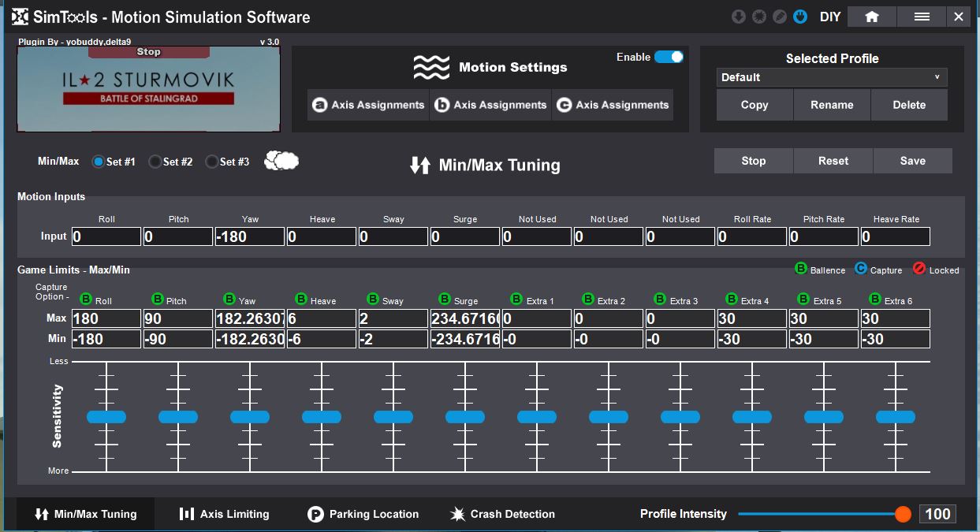Click the Profile Intensity slider handle
This screenshot has height=532, width=980.
[x=903, y=514]
